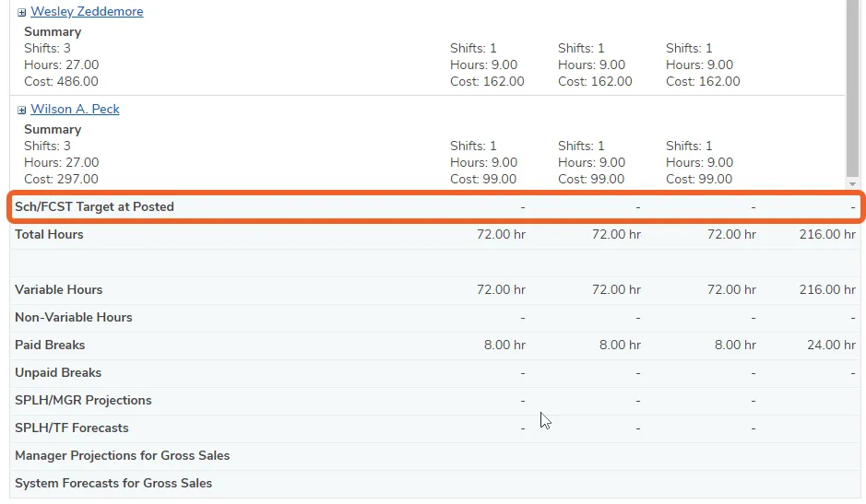Expand Wesley Zeddemore's row with the plus icon
Screen dimensions: 866x504
(21, 12)
